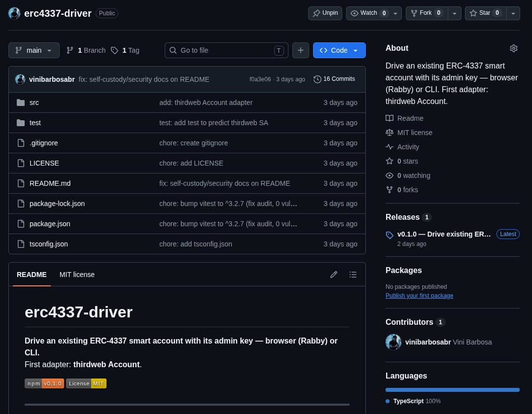Open the main branch selector
The height and width of the screenshot is (414, 532).
pos(34,50)
